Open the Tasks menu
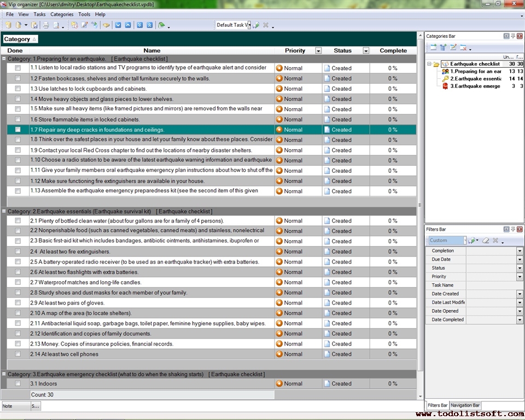Image resolution: width=525 pixels, height=420 pixels. point(39,14)
